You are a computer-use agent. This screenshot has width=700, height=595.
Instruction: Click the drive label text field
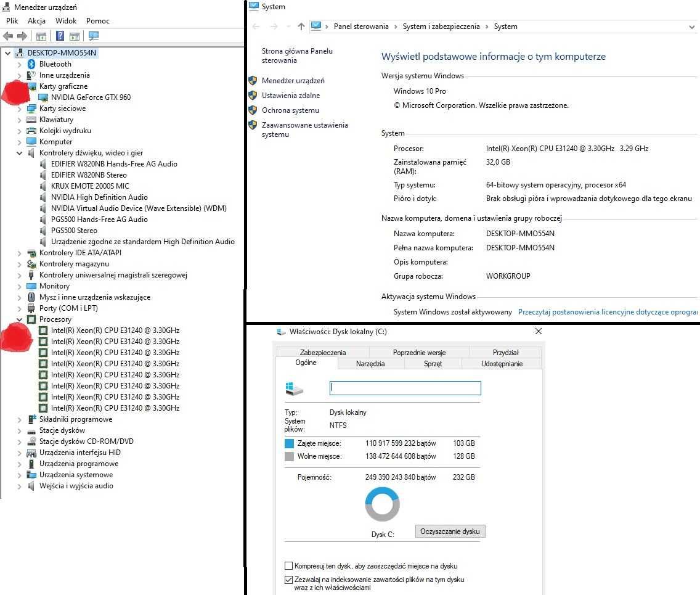point(405,388)
